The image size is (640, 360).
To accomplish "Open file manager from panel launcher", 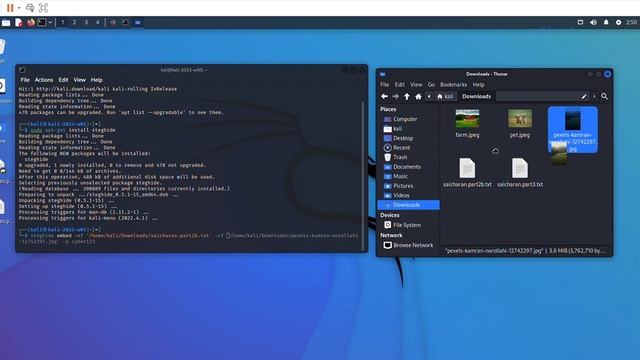I will 6,22.
